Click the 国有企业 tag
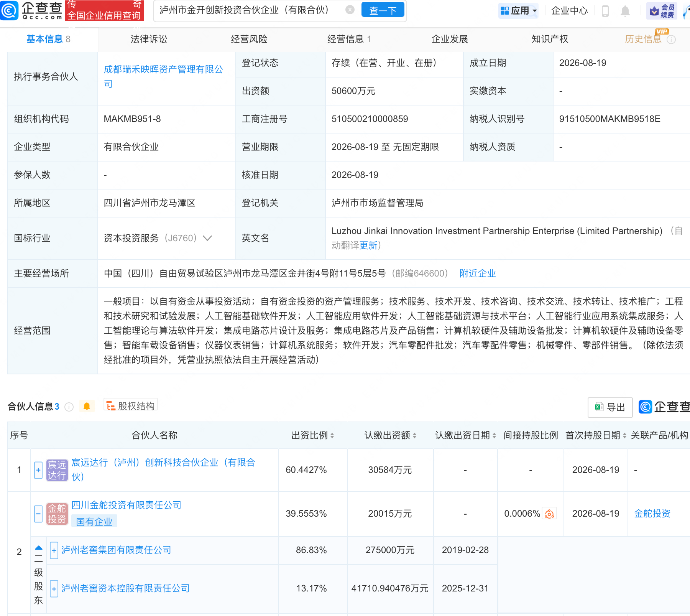The height and width of the screenshot is (616, 690). coord(94,522)
